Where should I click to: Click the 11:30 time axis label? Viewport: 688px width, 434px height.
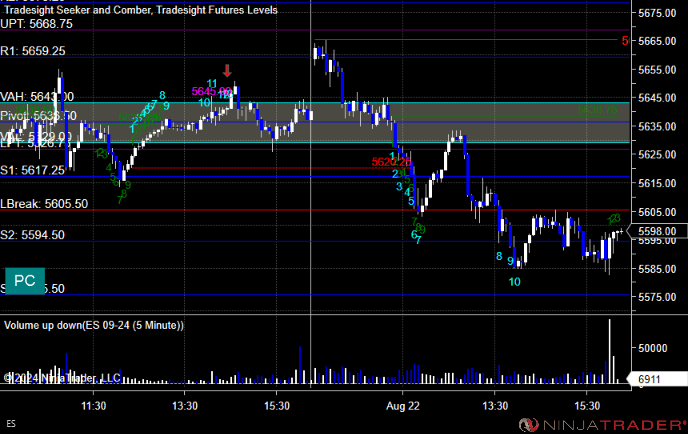tap(93, 406)
